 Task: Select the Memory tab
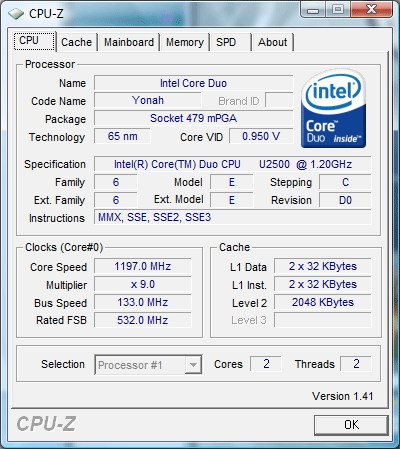pyautogui.click(x=185, y=42)
